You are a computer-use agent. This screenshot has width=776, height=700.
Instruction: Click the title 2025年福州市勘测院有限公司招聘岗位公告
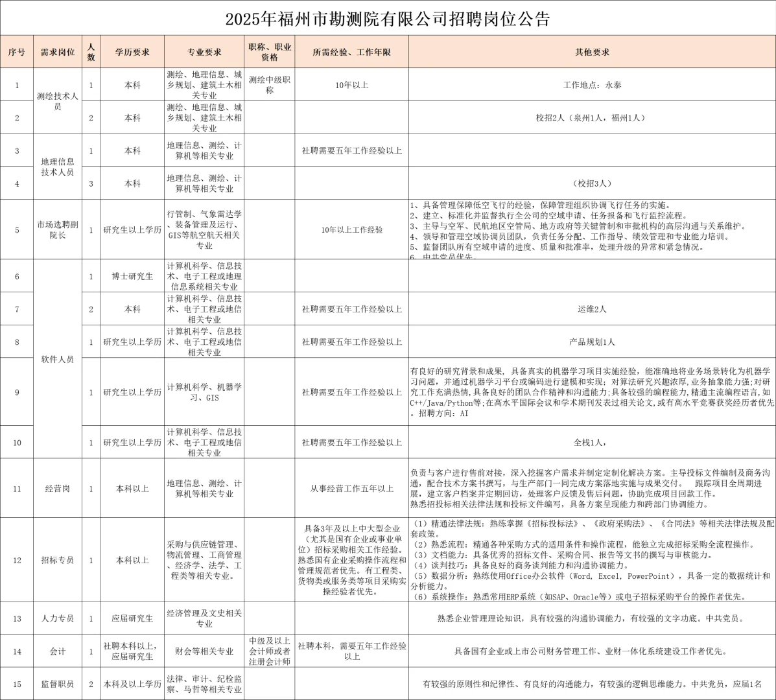388,19
